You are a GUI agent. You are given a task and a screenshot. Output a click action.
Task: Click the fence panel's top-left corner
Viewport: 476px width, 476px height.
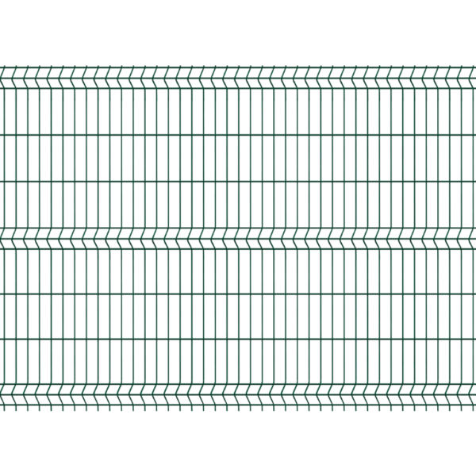[2, 66]
